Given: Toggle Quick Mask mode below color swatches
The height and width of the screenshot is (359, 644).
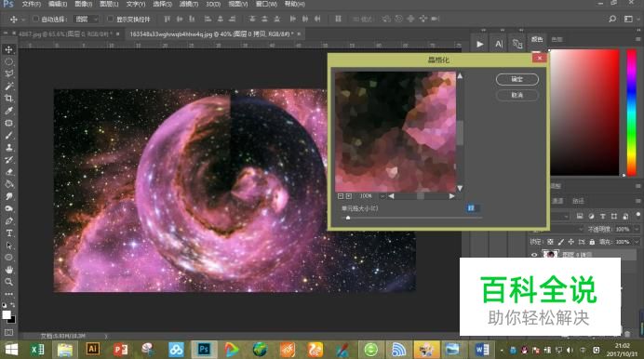Looking at the screenshot, I should pos(8,332).
